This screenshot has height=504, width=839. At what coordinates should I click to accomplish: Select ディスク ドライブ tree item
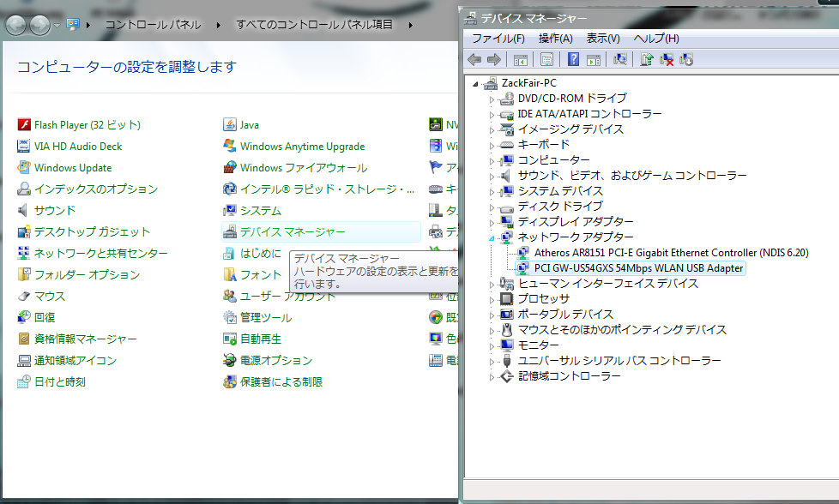pos(560,207)
